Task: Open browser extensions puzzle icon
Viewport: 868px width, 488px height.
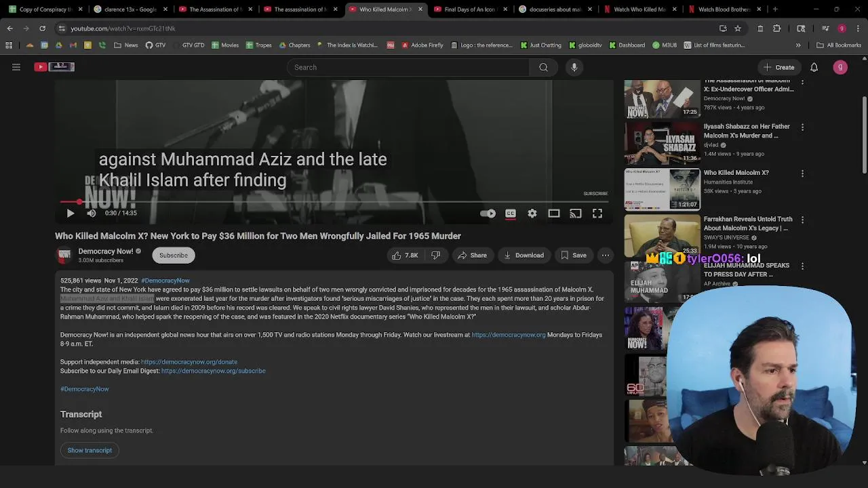Action: point(777,28)
